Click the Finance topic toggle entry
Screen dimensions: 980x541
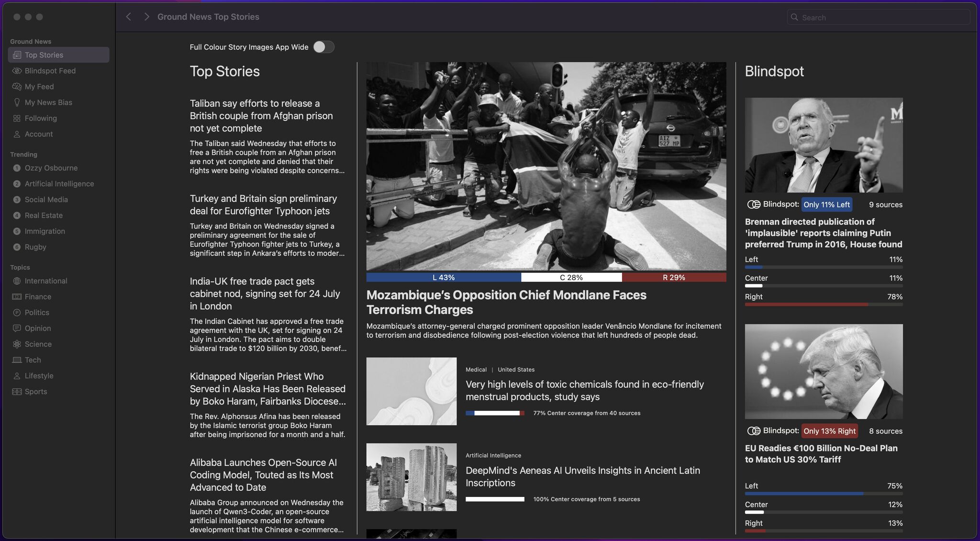pos(38,296)
